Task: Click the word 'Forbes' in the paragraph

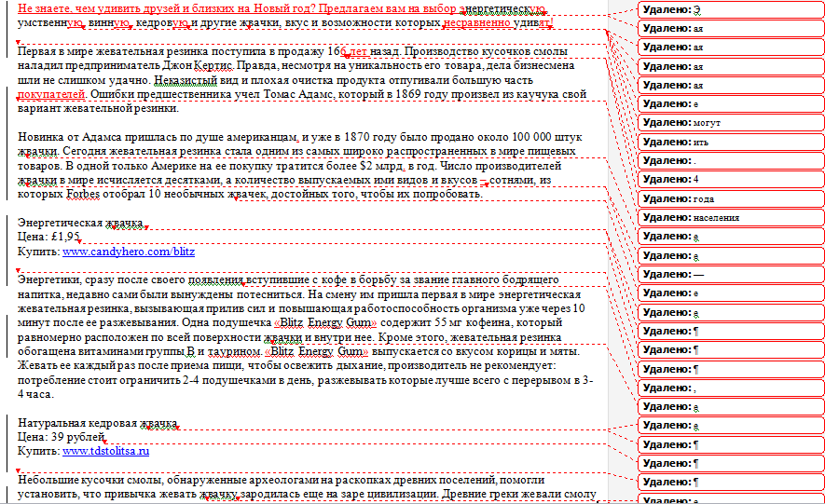Action: 83,194
